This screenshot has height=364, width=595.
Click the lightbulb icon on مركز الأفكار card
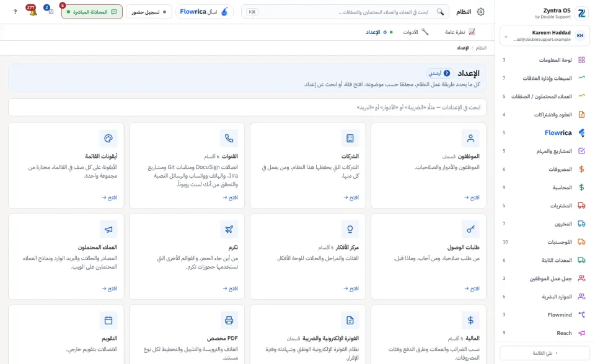click(x=350, y=230)
